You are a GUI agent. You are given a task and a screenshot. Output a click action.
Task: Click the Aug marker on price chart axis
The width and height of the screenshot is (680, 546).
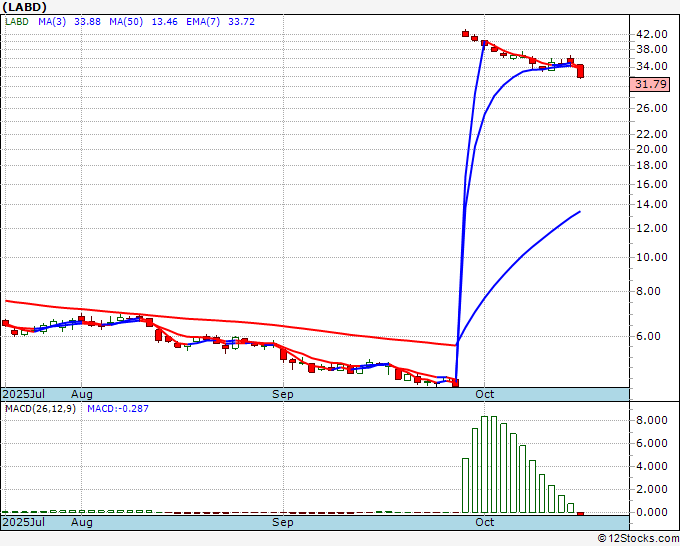(82, 394)
